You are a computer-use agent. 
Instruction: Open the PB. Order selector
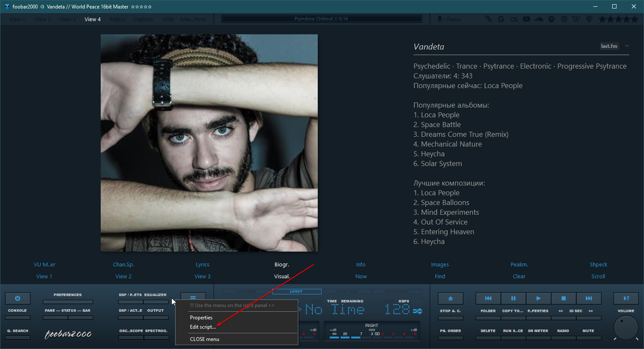[x=450, y=338]
